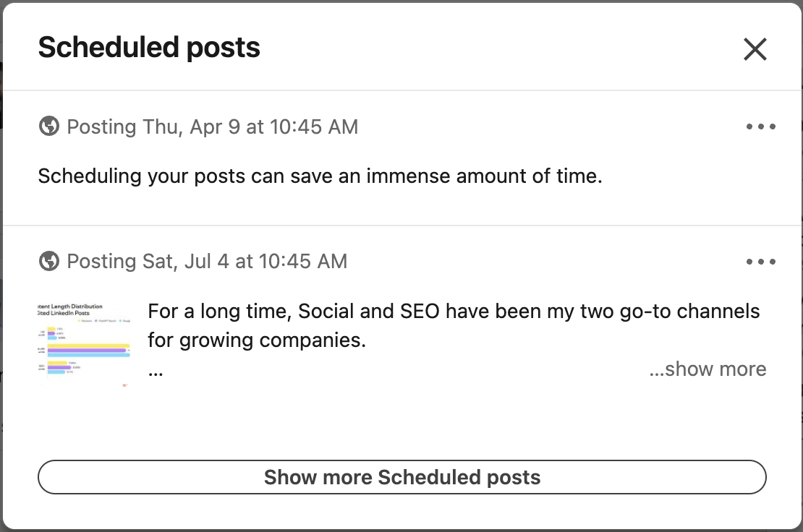Select the Social and SEO post body text
This screenshot has height=532, width=803.
[454, 325]
